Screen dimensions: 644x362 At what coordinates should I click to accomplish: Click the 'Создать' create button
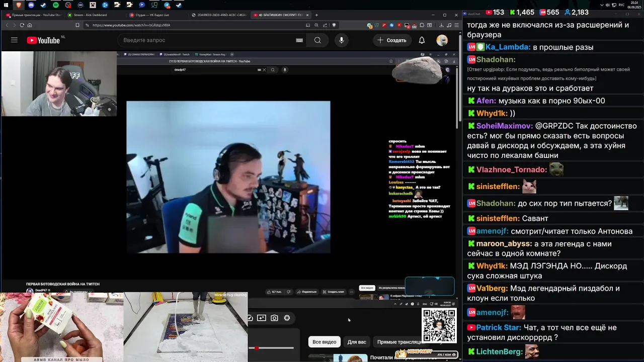coord(392,40)
